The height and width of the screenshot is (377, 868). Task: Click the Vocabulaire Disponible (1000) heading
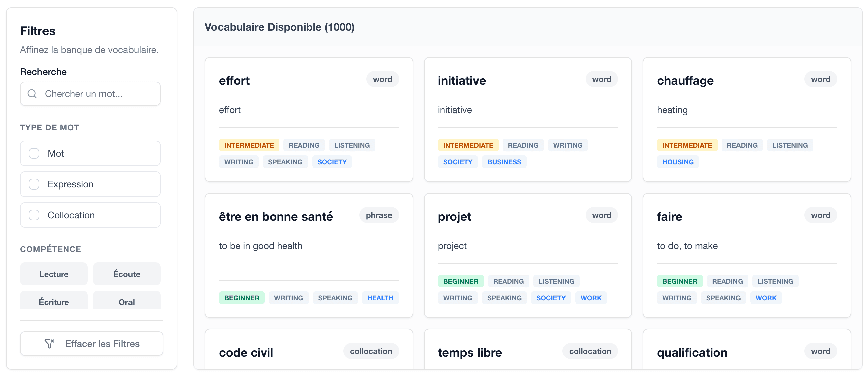coord(279,27)
